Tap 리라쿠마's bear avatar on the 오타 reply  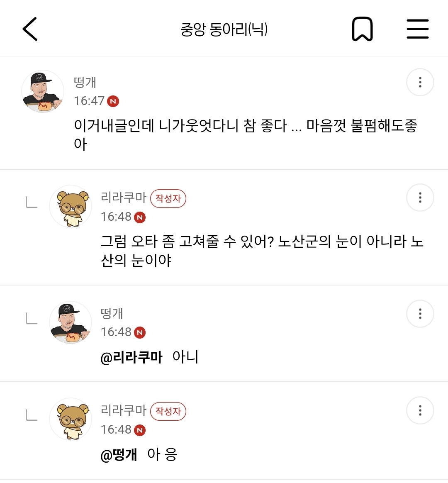71,207
